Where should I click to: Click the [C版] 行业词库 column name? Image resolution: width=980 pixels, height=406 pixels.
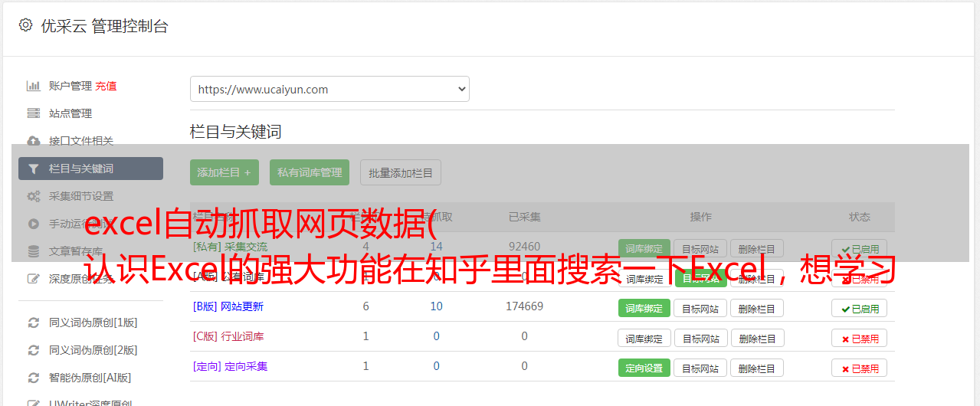[x=228, y=336]
